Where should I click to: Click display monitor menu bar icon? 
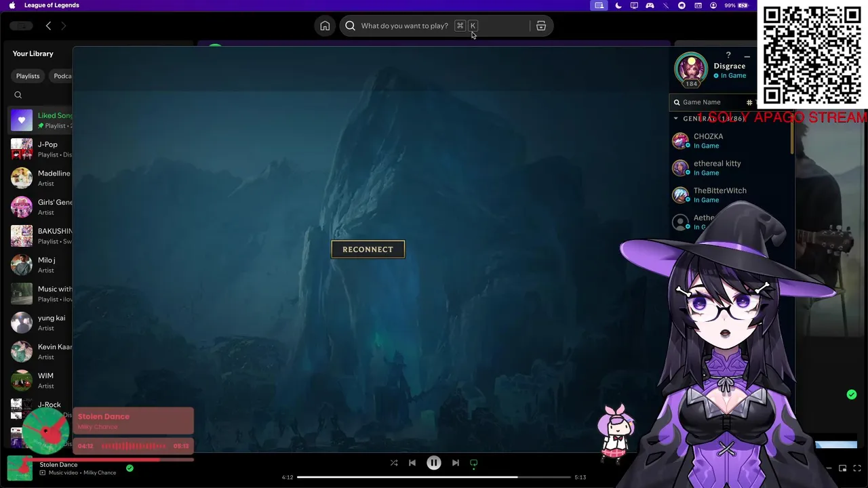(x=634, y=5)
